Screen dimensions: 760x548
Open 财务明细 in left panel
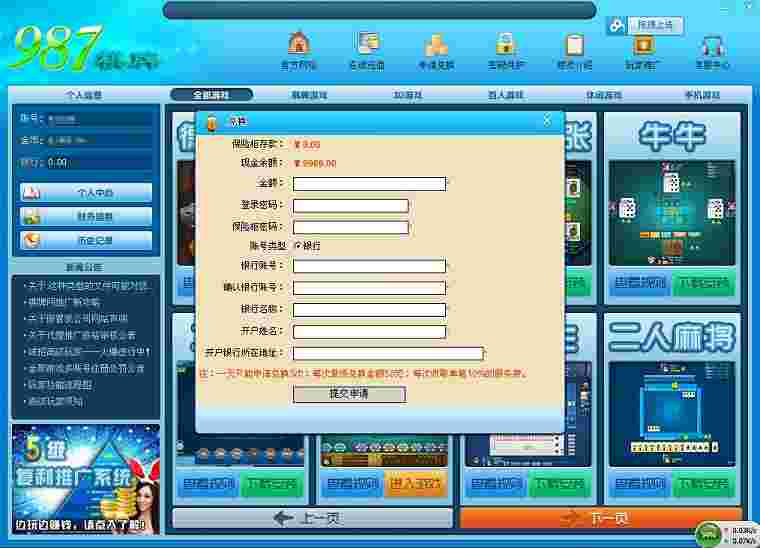tap(86, 216)
